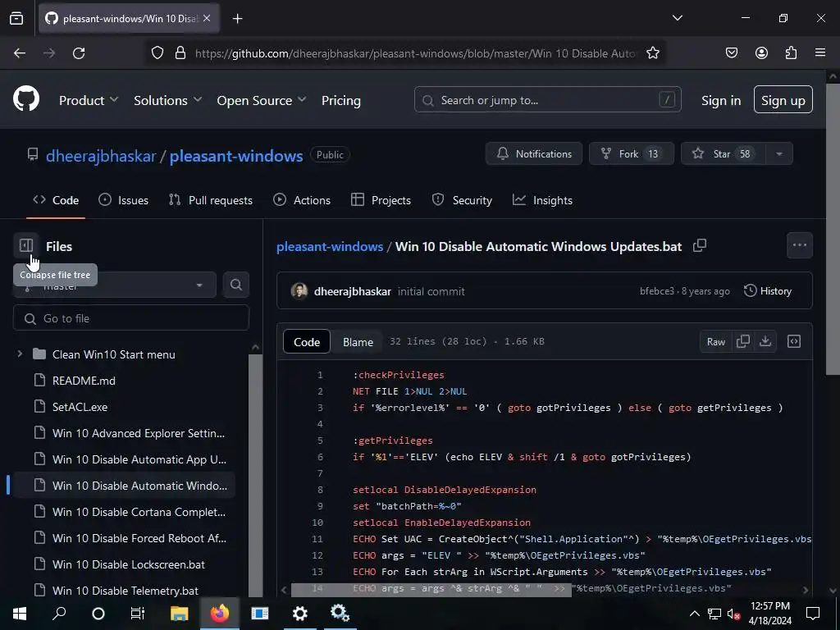Open a new browser tab
840x630 pixels.
(x=237, y=18)
